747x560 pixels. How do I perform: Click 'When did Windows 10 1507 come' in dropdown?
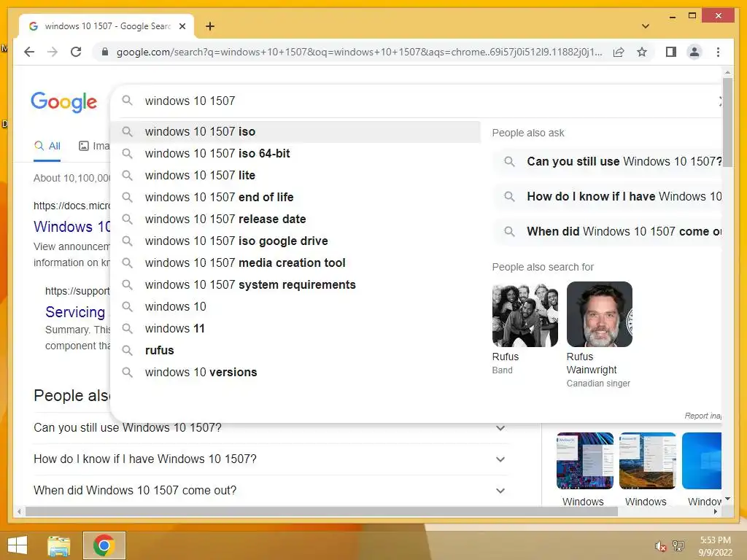[x=608, y=231]
